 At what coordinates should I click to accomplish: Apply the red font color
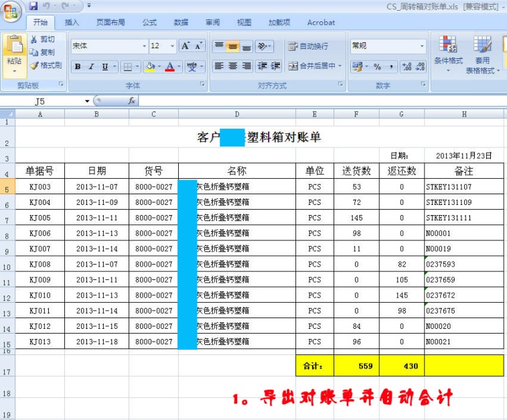(169, 66)
